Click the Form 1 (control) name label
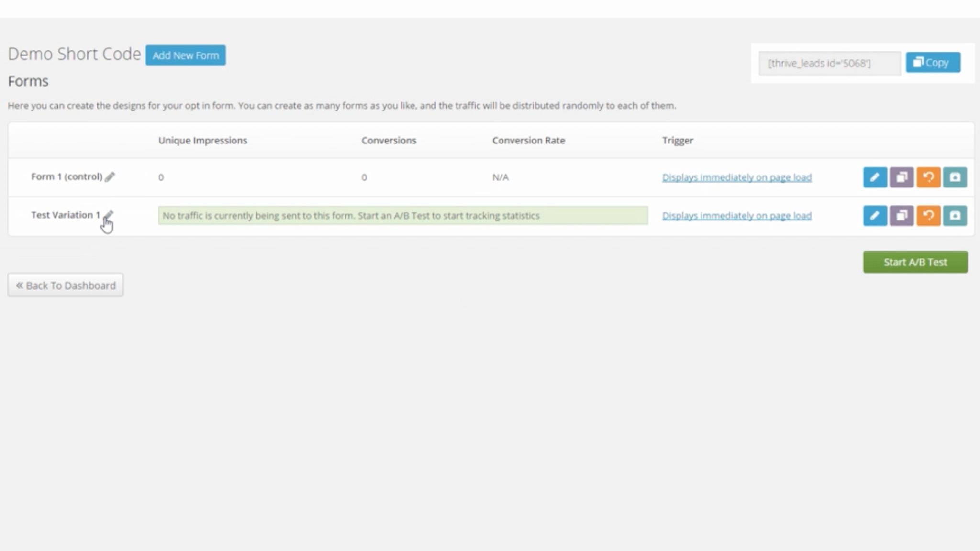Viewport: 980px width, 551px height. point(67,177)
